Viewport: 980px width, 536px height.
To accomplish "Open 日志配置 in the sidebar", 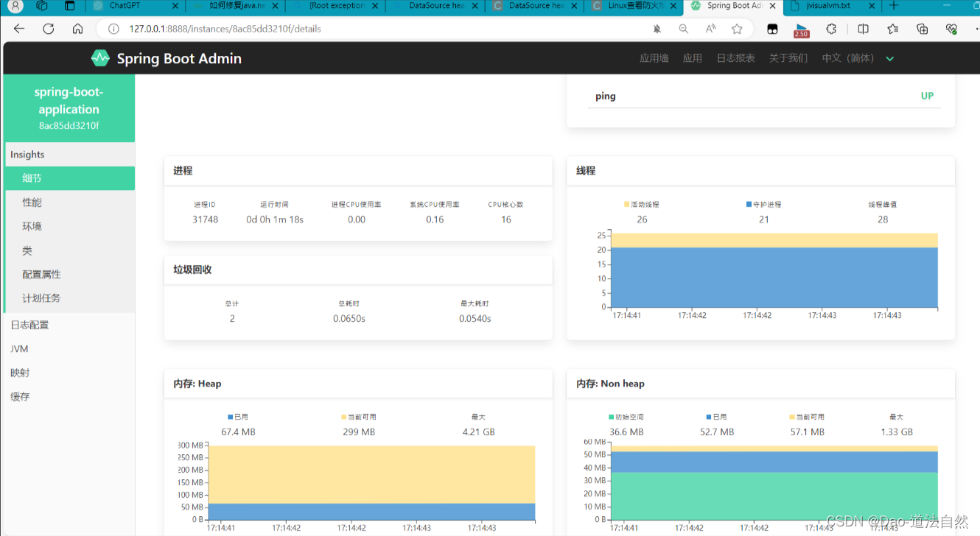I will [69, 325].
